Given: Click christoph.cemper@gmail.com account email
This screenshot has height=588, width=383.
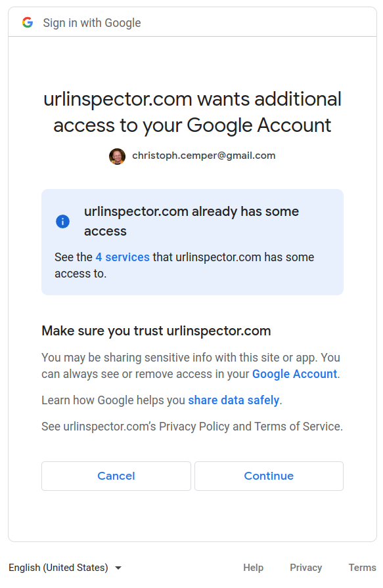Looking at the screenshot, I should (x=204, y=156).
